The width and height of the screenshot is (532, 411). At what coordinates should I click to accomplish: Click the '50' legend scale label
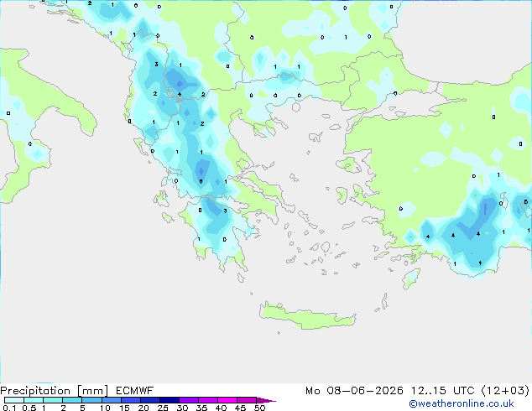[x=259, y=408]
